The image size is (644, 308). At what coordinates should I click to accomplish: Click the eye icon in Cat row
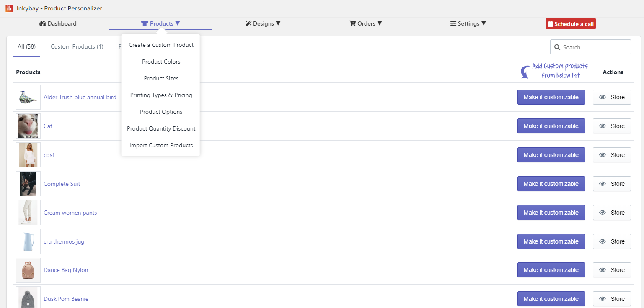[603, 126]
